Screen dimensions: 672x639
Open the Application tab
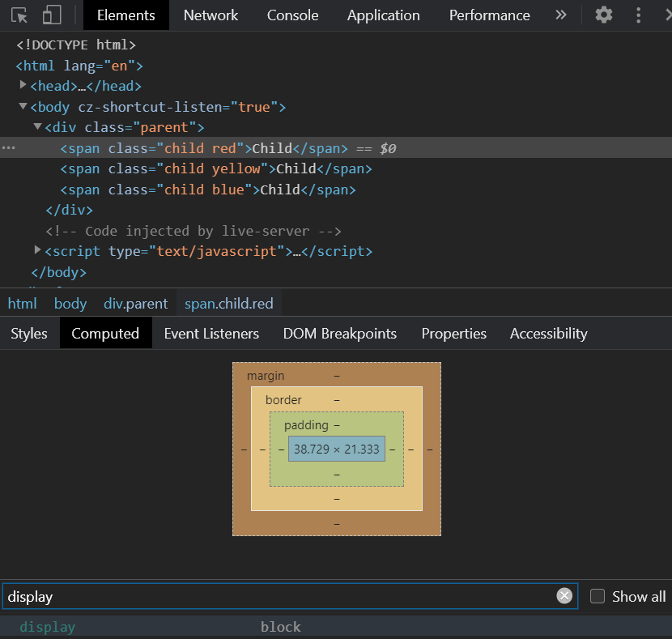[x=384, y=15]
